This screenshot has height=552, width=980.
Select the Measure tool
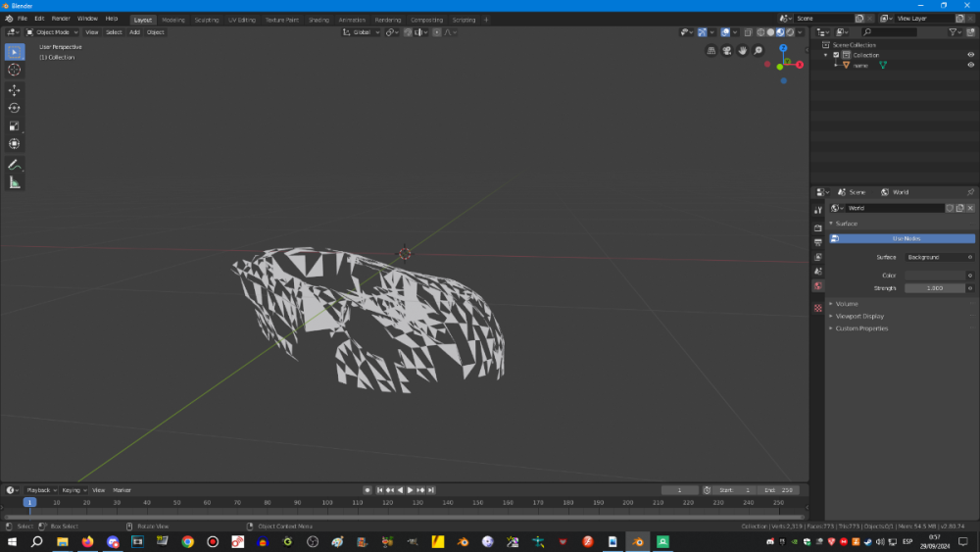pos(14,182)
